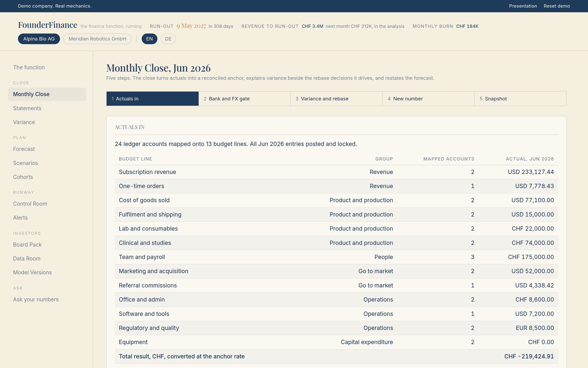Switch to Bank and FX gate step
588x368 pixels.
(x=245, y=99)
